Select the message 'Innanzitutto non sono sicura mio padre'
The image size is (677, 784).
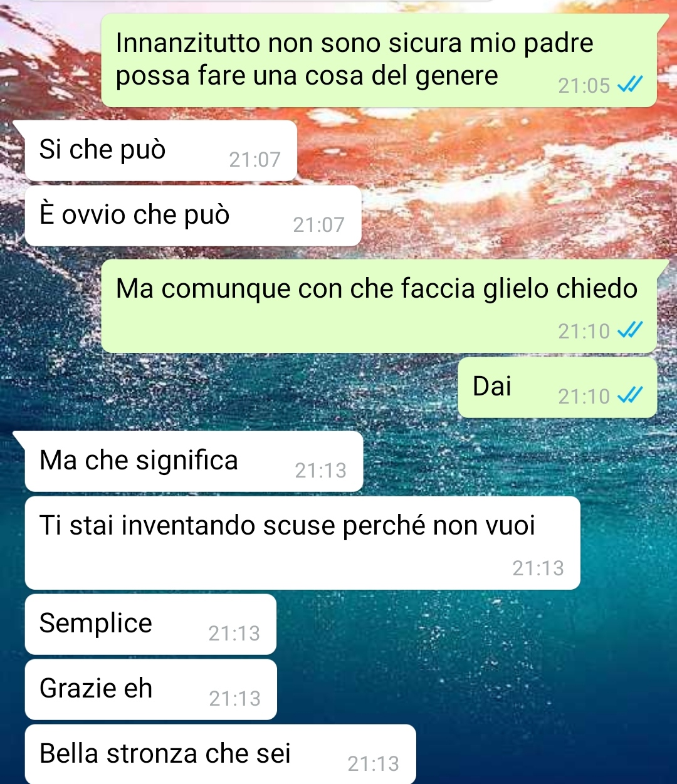379,60
